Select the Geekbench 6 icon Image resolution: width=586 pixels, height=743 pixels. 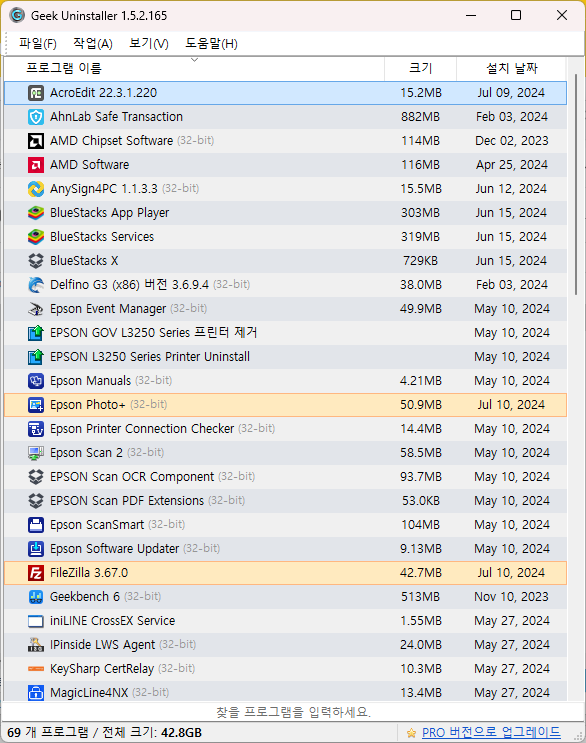point(36,597)
